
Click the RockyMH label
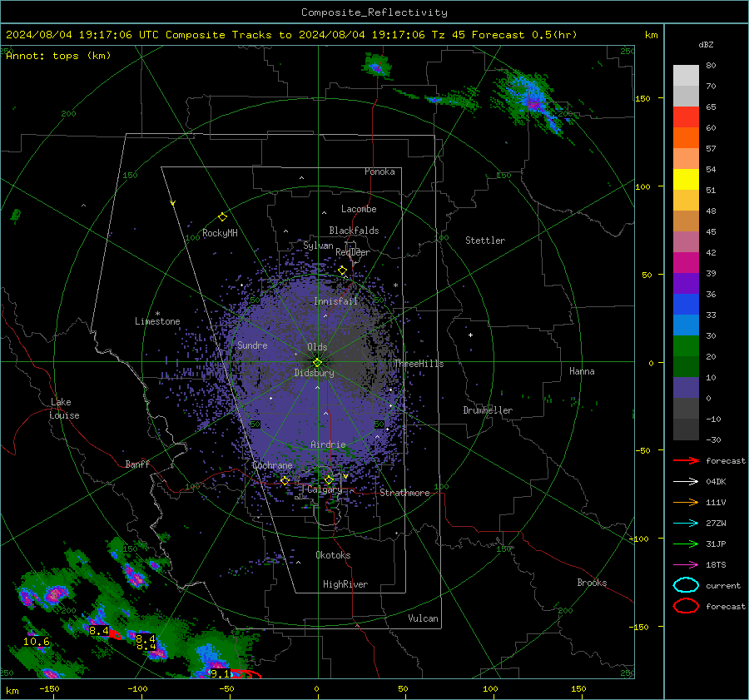220,233
